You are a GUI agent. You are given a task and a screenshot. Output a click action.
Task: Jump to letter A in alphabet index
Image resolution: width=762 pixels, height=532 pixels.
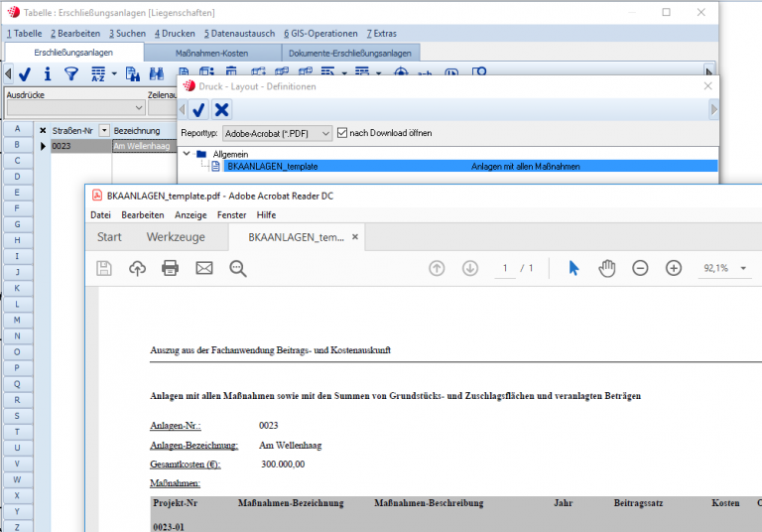pos(18,128)
